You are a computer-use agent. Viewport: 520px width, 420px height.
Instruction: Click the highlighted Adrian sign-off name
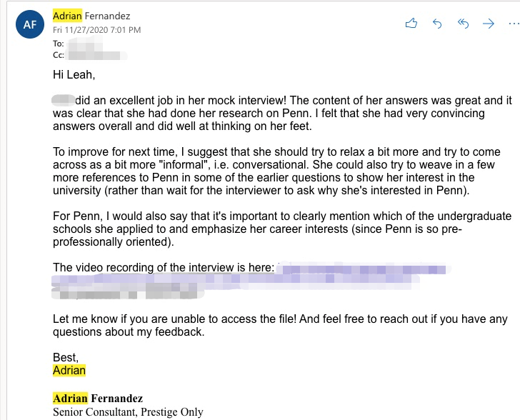coord(69,370)
